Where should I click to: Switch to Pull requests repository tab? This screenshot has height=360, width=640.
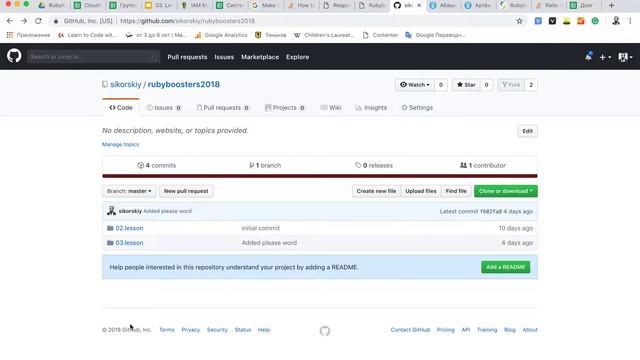point(223,108)
